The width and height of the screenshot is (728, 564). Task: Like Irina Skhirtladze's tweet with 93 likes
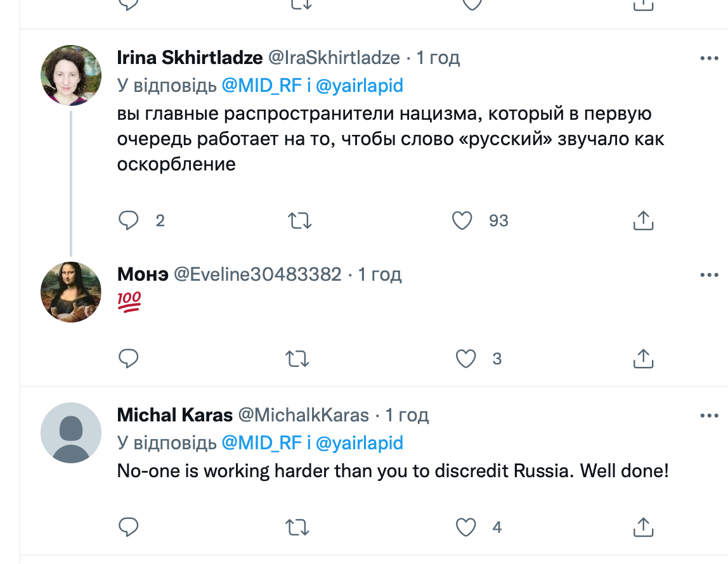coord(462,221)
